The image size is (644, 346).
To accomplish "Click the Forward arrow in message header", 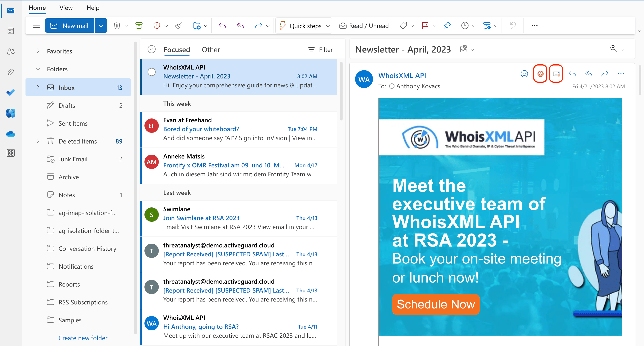I will coord(605,74).
